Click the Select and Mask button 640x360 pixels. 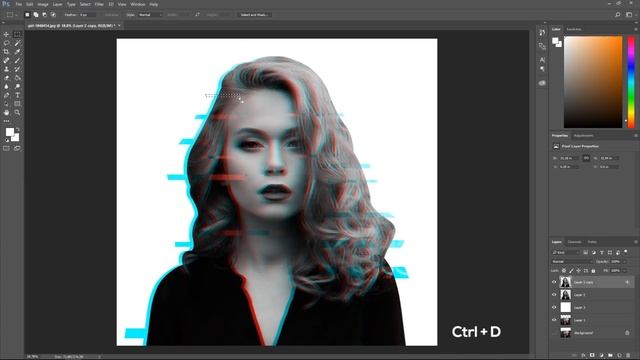(254, 15)
